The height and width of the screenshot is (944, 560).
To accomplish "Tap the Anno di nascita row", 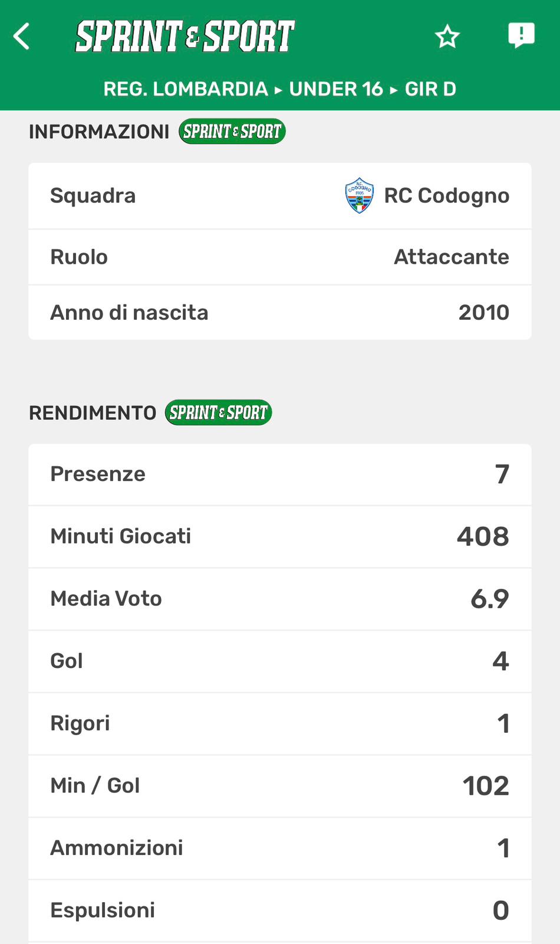I will tap(280, 313).
